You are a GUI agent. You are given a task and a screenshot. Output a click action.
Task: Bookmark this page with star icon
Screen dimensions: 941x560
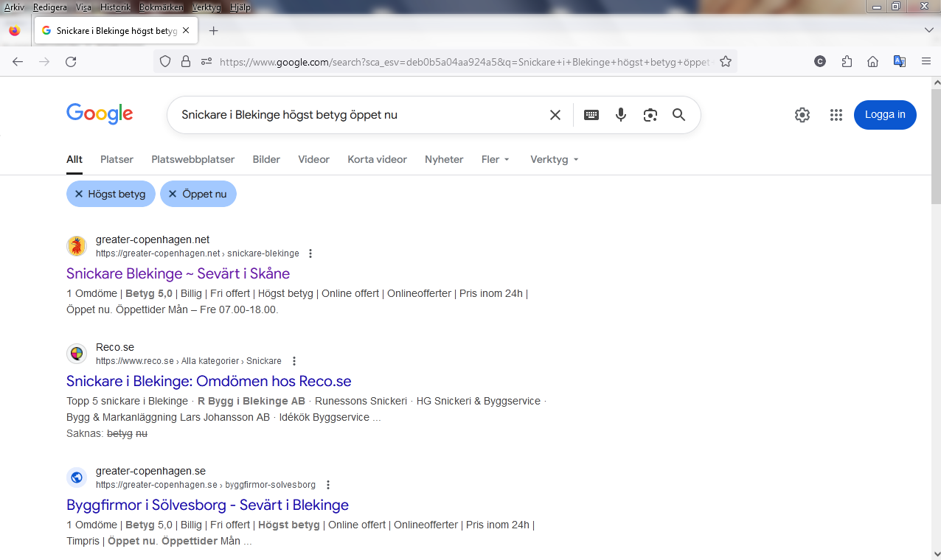point(726,62)
